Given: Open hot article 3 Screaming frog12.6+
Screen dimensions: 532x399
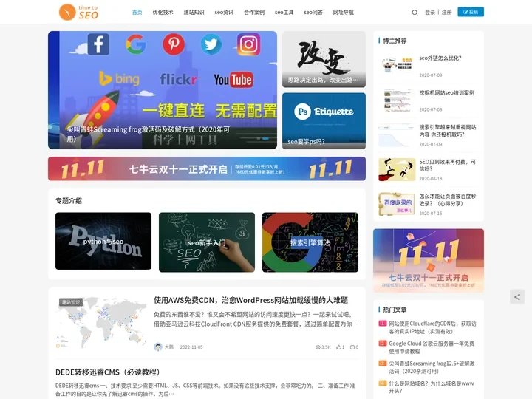Looking at the screenshot, I should pos(432,367).
